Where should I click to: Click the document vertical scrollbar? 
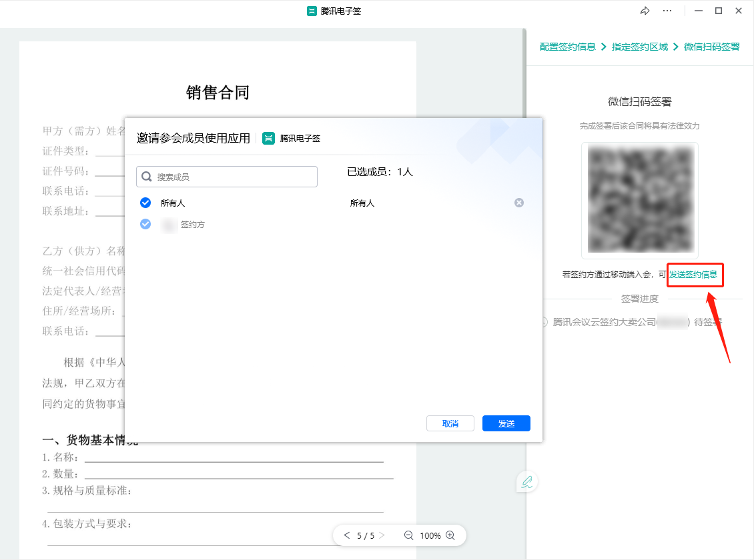click(524, 72)
